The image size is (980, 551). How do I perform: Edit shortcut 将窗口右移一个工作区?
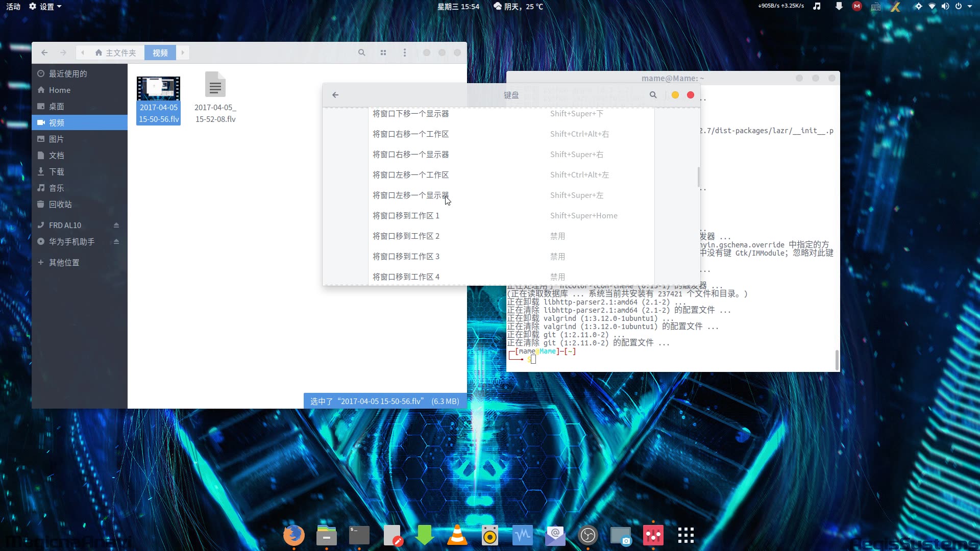(511, 134)
